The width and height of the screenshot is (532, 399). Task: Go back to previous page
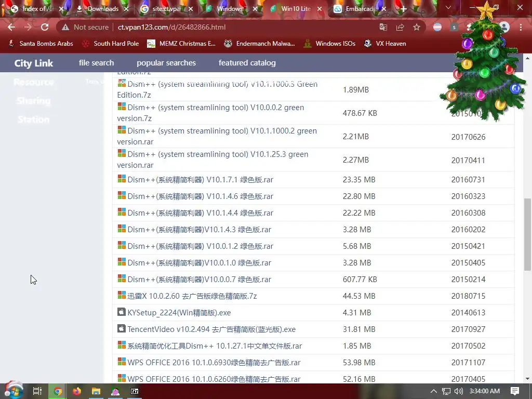(11, 27)
